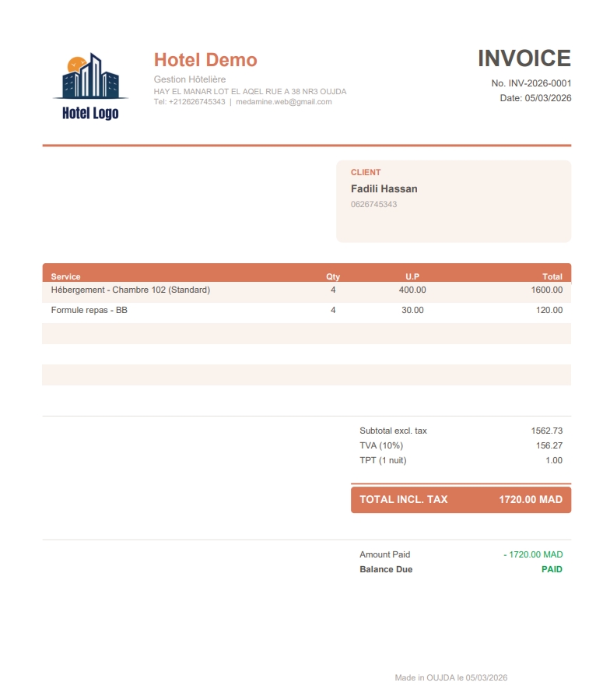
Task: Click the Amount Paid label
Action: pos(384,554)
